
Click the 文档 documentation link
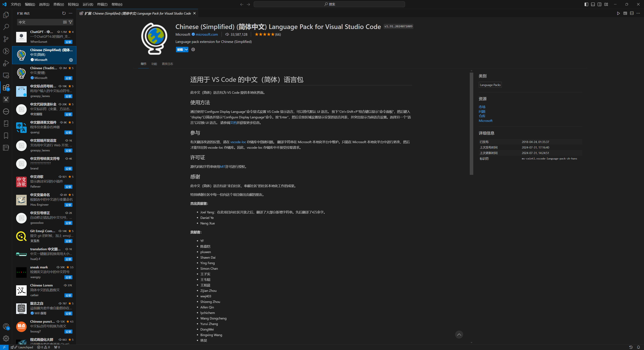(233, 123)
